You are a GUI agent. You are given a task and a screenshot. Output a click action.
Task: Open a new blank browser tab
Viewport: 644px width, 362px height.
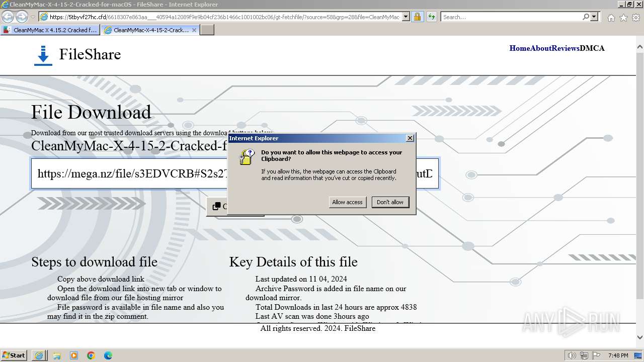pyautogui.click(x=207, y=30)
